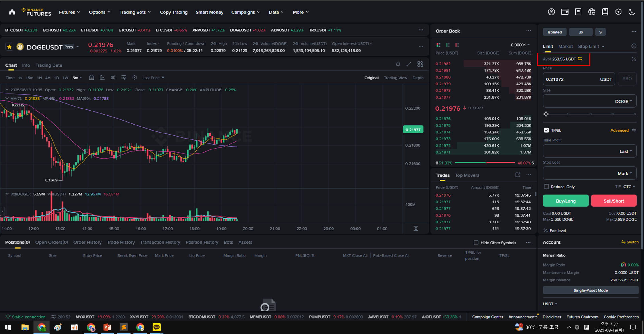Click the price alert bell icon

(x=398, y=64)
